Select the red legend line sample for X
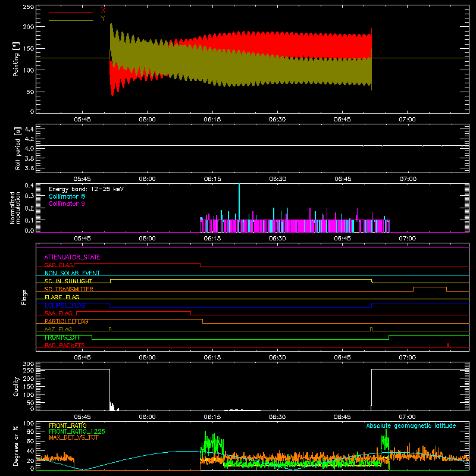 tap(71, 12)
